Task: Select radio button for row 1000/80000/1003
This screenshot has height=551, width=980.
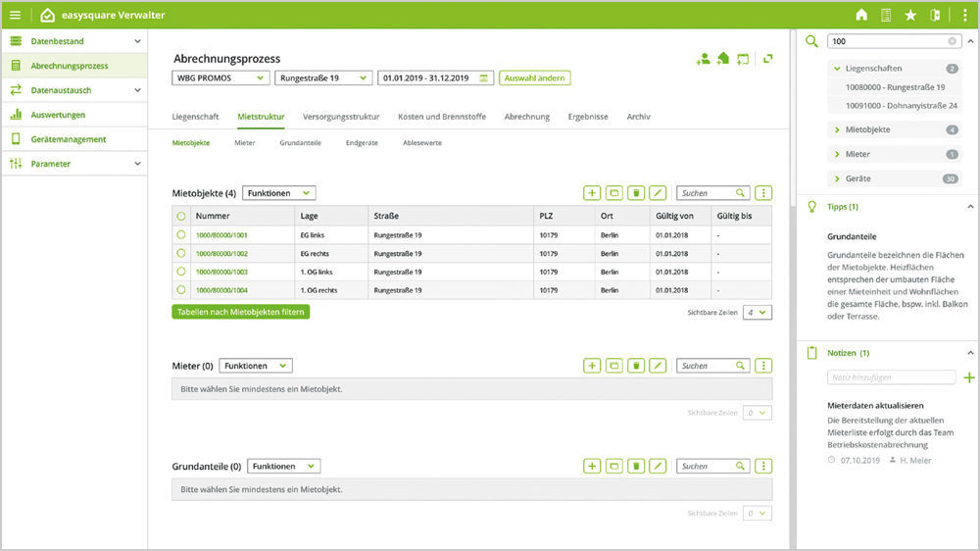Action: (x=181, y=272)
